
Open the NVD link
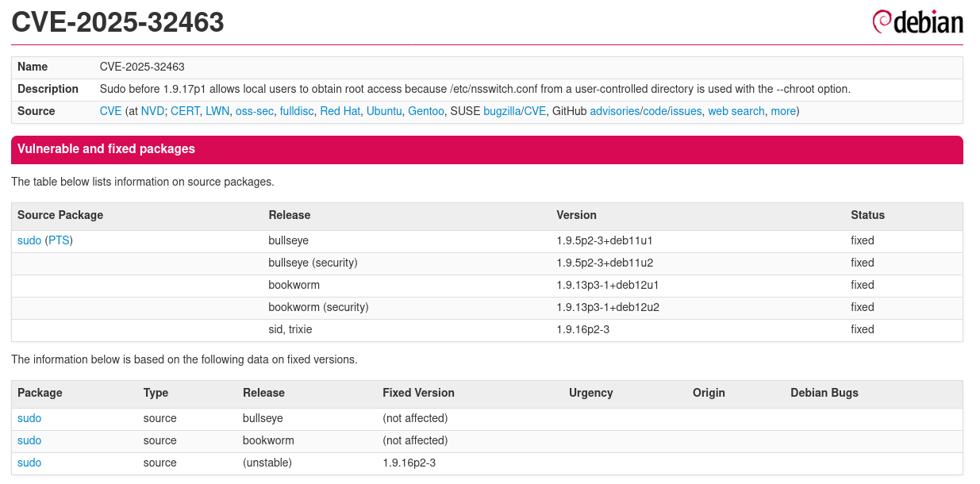click(x=152, y=111)
